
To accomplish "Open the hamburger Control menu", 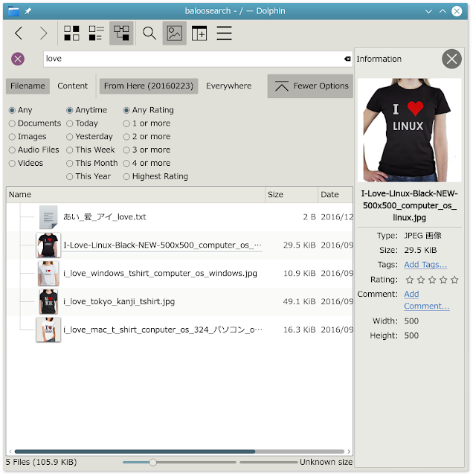I will click(x=224, y=33).
